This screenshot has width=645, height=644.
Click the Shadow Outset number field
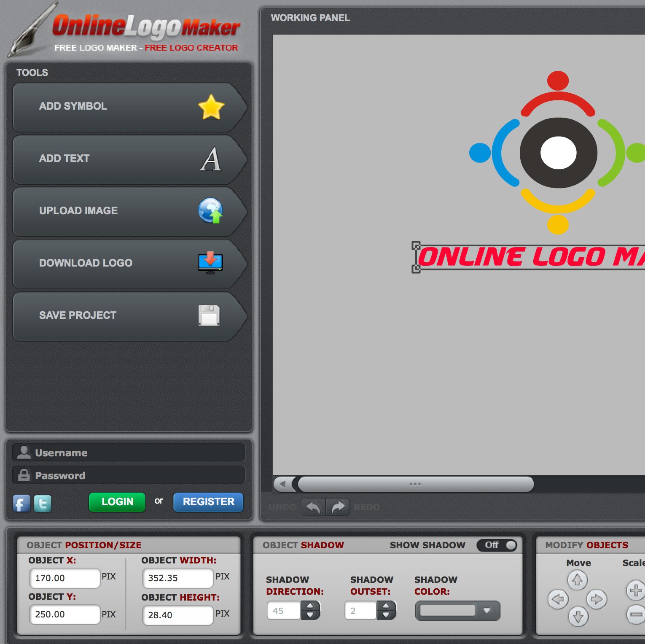pos(360,611)
